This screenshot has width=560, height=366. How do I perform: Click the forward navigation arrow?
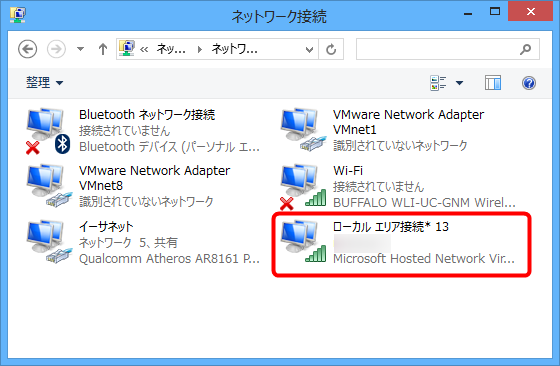point(56,49)
